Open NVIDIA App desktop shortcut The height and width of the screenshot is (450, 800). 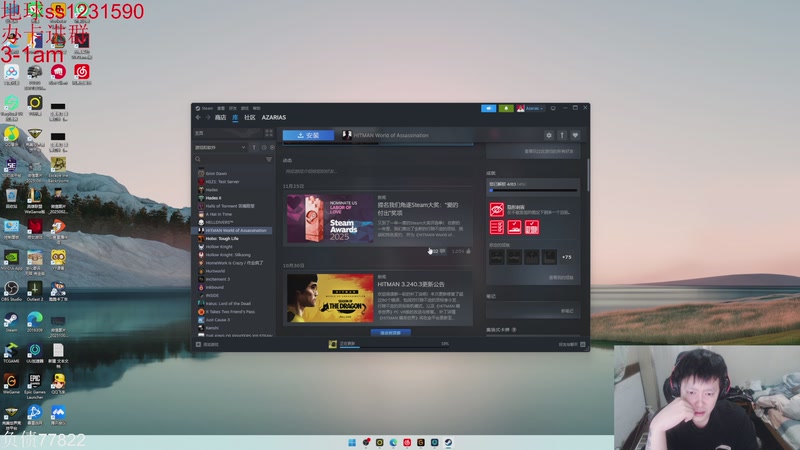pos(11,260)
